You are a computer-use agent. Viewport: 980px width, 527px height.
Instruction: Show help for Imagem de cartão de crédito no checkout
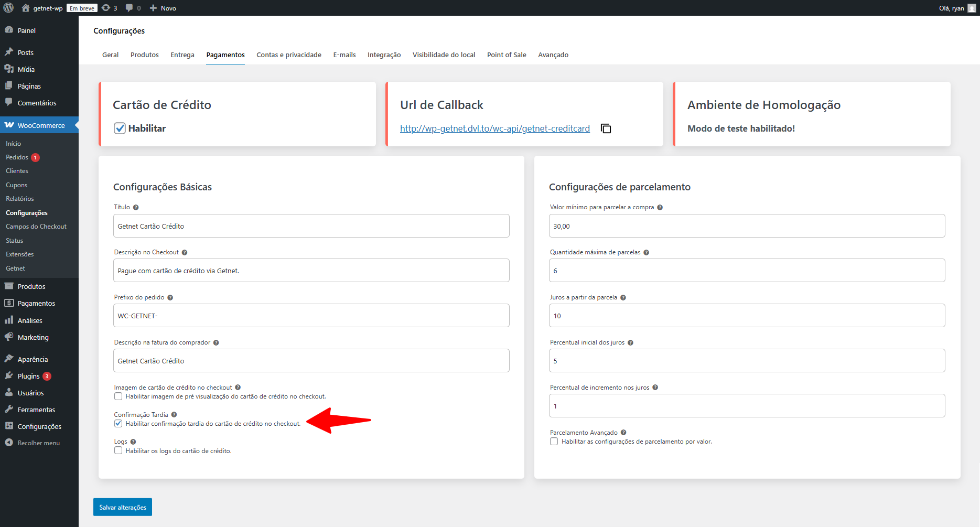[x=238, y=388]
